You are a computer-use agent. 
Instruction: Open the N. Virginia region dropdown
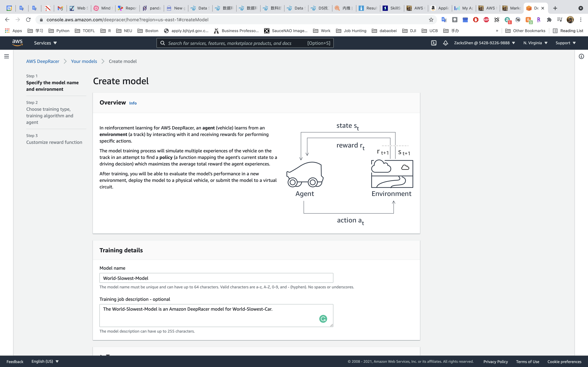[535, 43]
